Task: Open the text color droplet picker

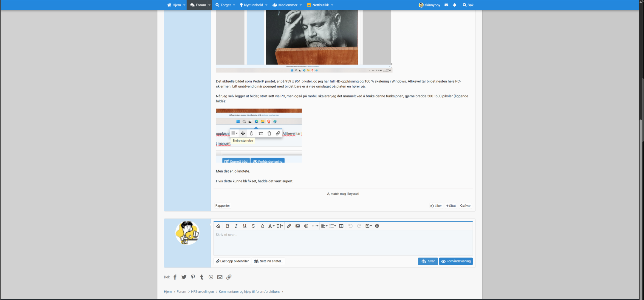Action: pyautogui.click(x=262, y=226)
